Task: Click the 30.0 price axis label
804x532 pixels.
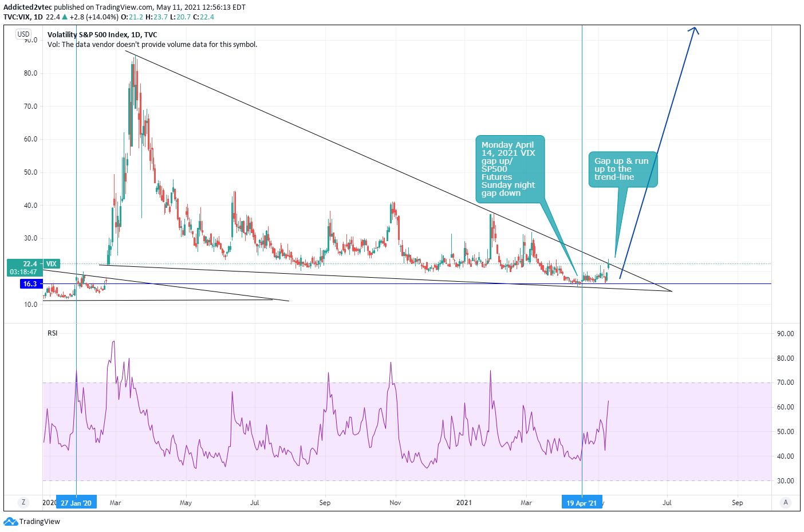Action: [x=30, y=238]
